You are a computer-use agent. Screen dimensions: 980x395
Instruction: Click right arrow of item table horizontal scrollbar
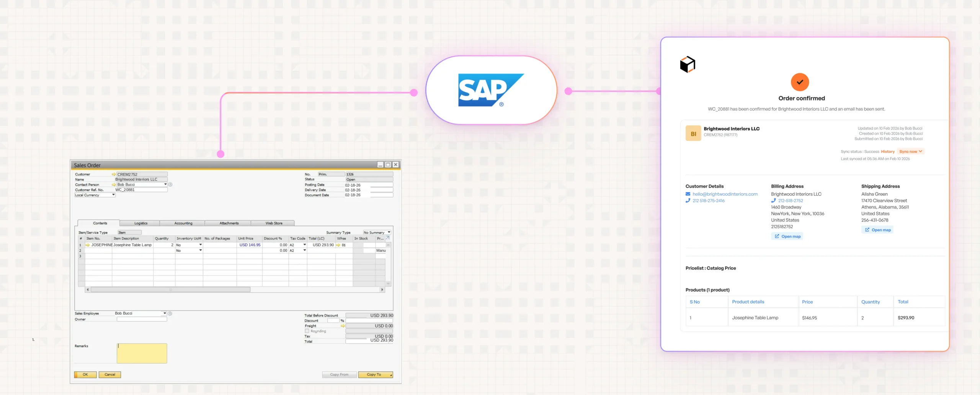point(382,290)
